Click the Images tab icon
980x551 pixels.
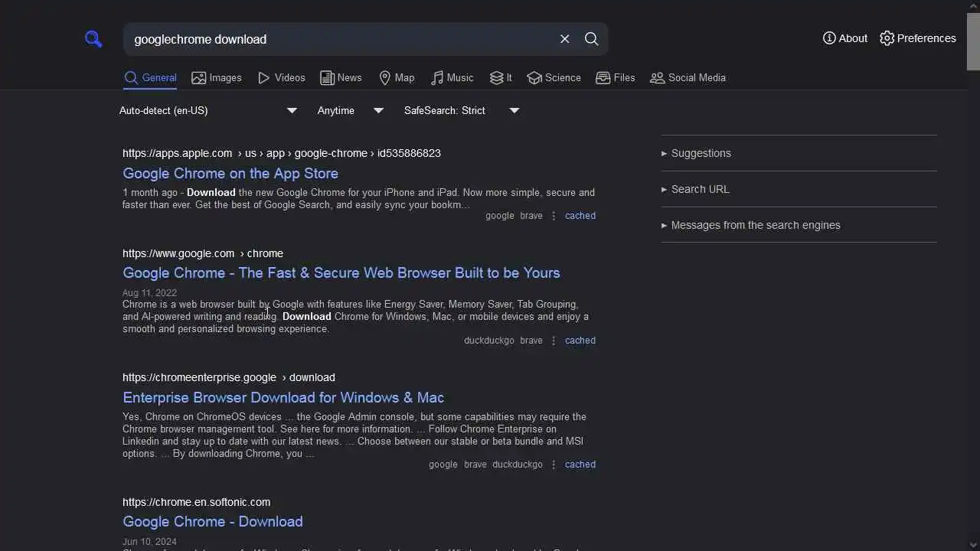[199, 78]
